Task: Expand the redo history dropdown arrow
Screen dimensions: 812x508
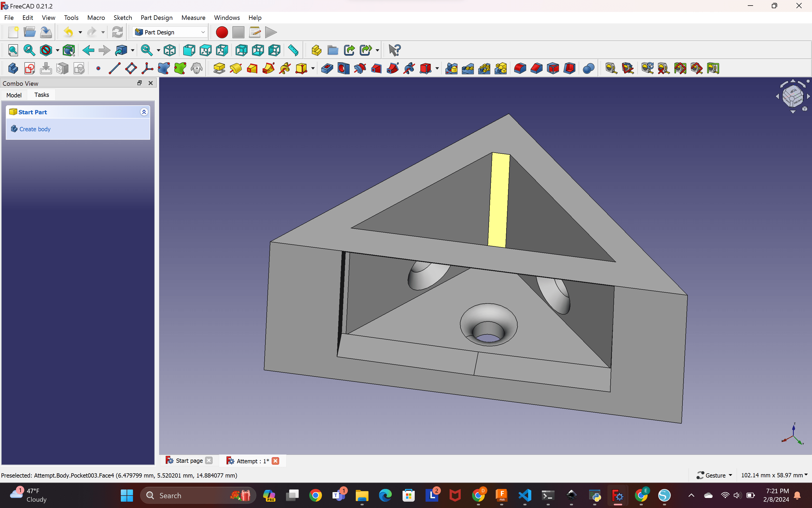Action: click(103, 32)
